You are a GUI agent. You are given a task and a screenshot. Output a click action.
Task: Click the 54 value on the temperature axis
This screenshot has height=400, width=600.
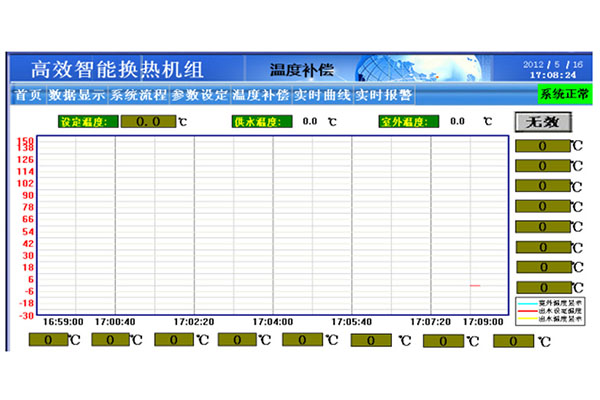pos(28,232)
